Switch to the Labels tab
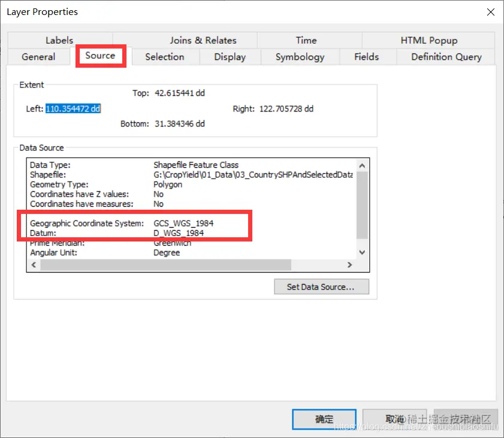Image resolution: width=504 pixels, height=438 pixels. pyautogui.click(x=59, y=40)
